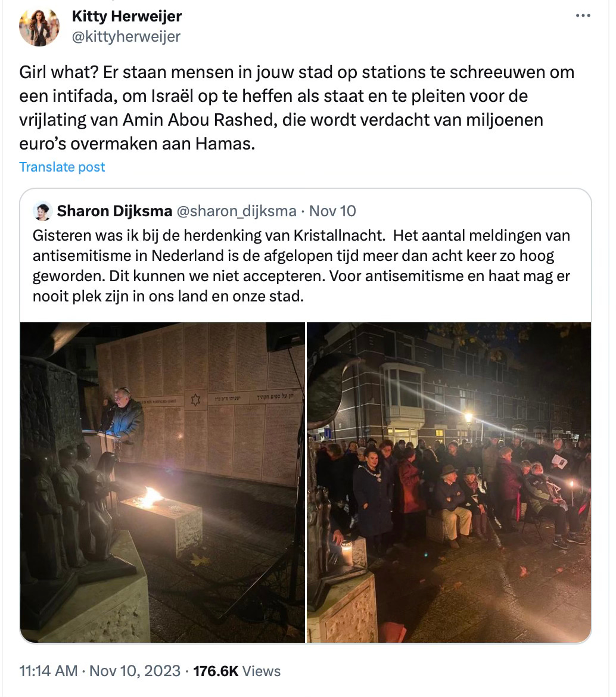The width and height of the screenshot is (616, 697).
Task: Click the word Views beside the count
Action: click(262, 671)
